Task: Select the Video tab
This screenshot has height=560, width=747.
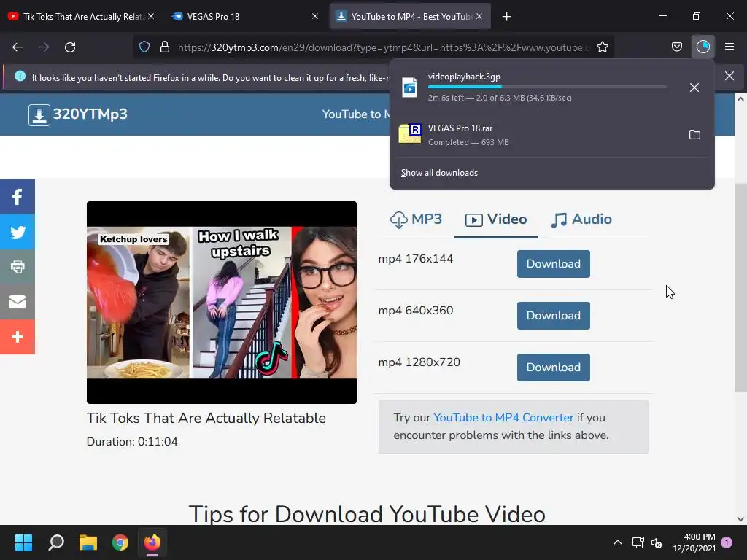Action: [x=496, y=219]
